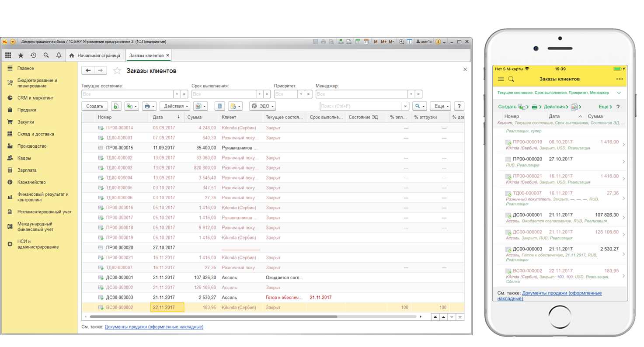
Task: Open Документы продажи link in desktop window
Action: point(154,327)
